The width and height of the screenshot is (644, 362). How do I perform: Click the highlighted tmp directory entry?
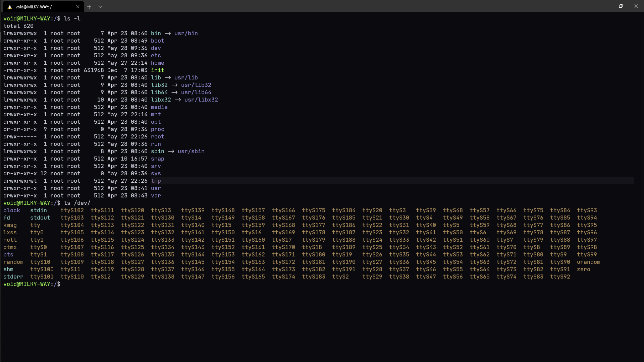click(156, 181)
